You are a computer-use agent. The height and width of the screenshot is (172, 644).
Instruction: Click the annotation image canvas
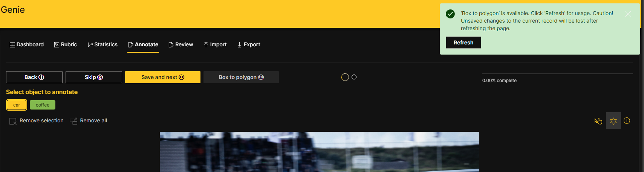pos(320,152)
